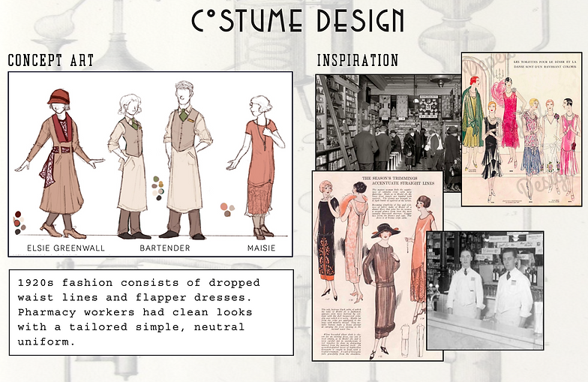Viewport: 588px width, 382px height.
Task: Click the Elsie Greenwall figure with red cloche hat
Action: tap(59, 164)
